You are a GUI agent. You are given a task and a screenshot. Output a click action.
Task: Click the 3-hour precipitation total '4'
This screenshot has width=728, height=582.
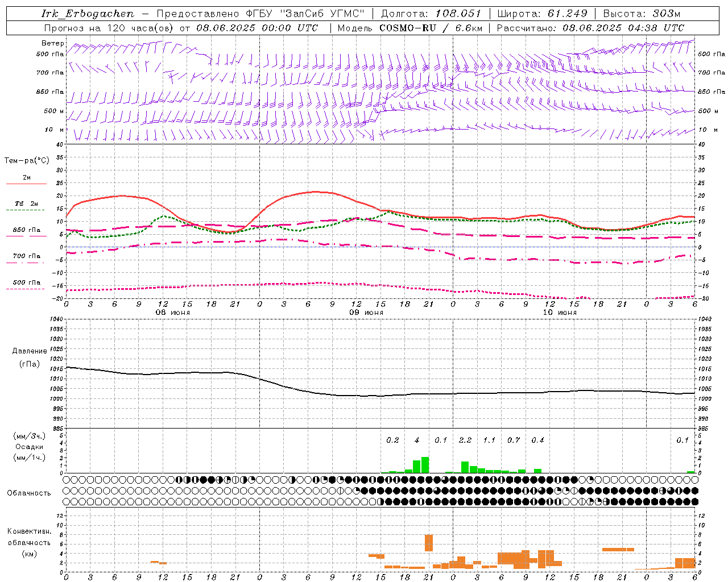point(417,440)
